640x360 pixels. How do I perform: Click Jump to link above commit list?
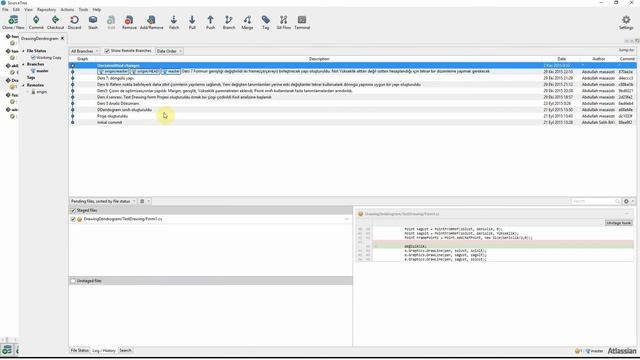coord(627,50)
